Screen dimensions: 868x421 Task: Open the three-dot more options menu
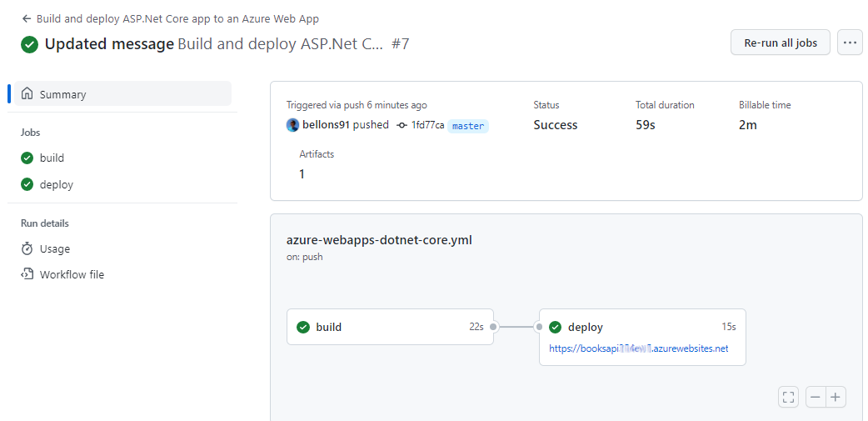[x=850, y=43]
